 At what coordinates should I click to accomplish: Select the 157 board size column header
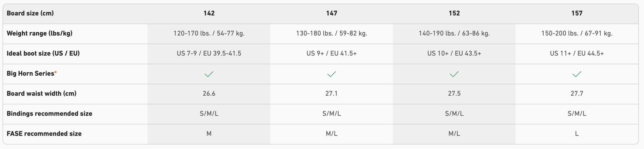[x=577, y=13]
